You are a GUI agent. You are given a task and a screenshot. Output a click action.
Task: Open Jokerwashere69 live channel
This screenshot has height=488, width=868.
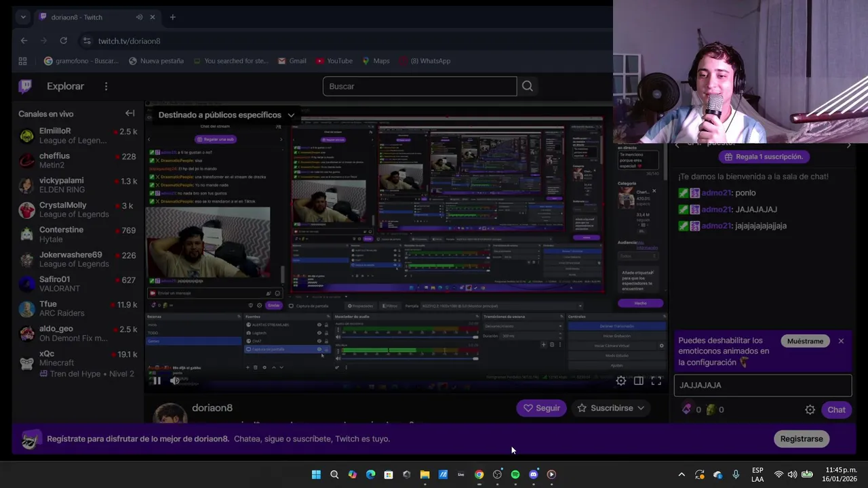tap(78, 260)
